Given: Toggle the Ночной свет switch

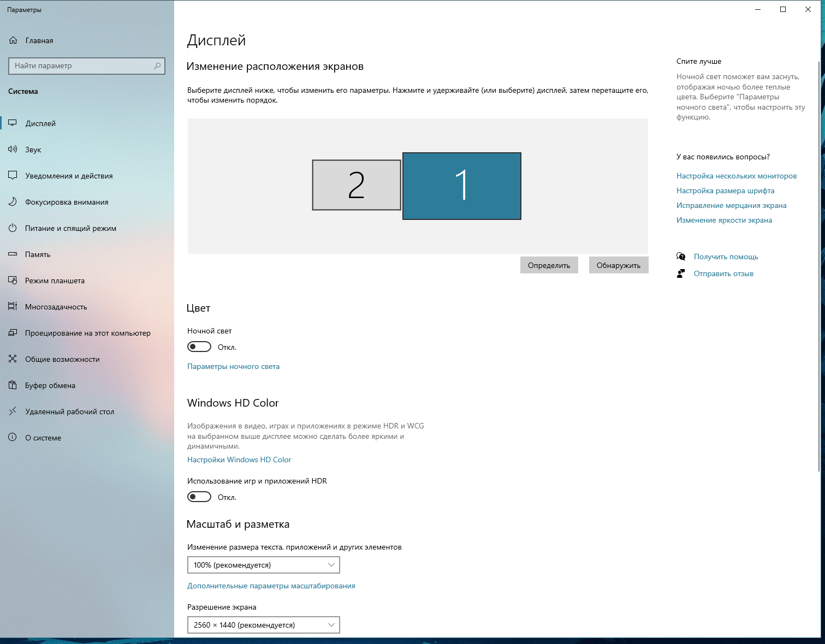Looking at the screenshot, I should [199, 347].
